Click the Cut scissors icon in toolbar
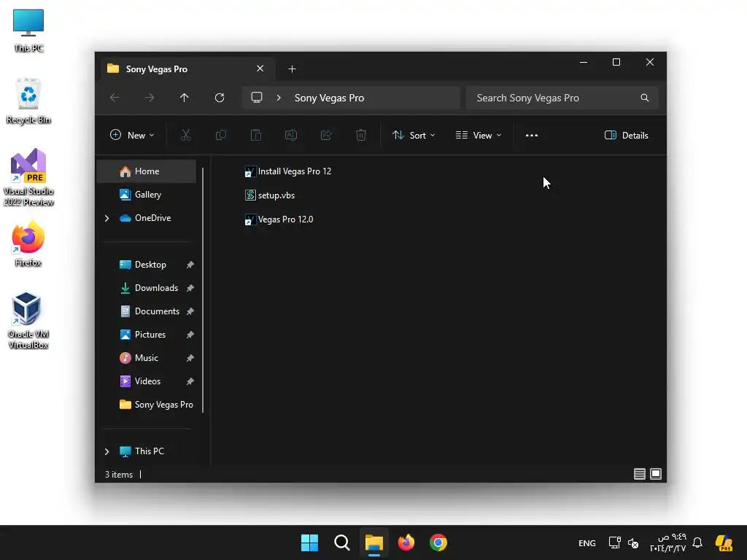Viewport: 747px width, 560px height. (186, 135)
